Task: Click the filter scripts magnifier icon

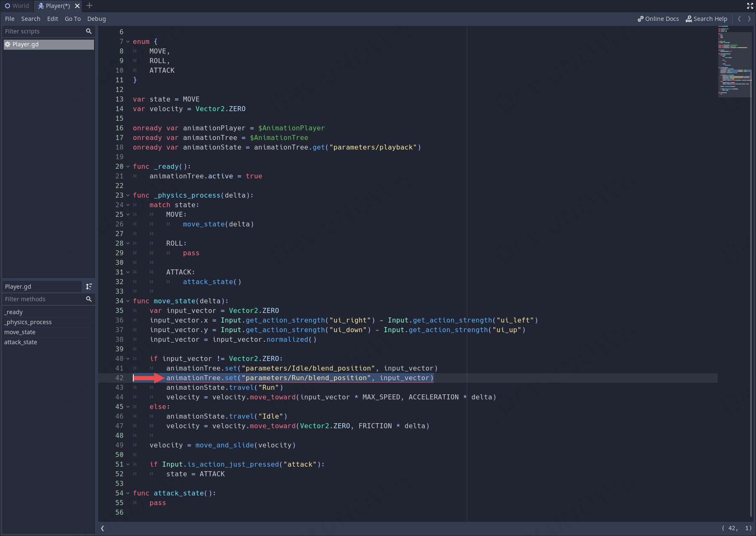Action: coord(89,31)
